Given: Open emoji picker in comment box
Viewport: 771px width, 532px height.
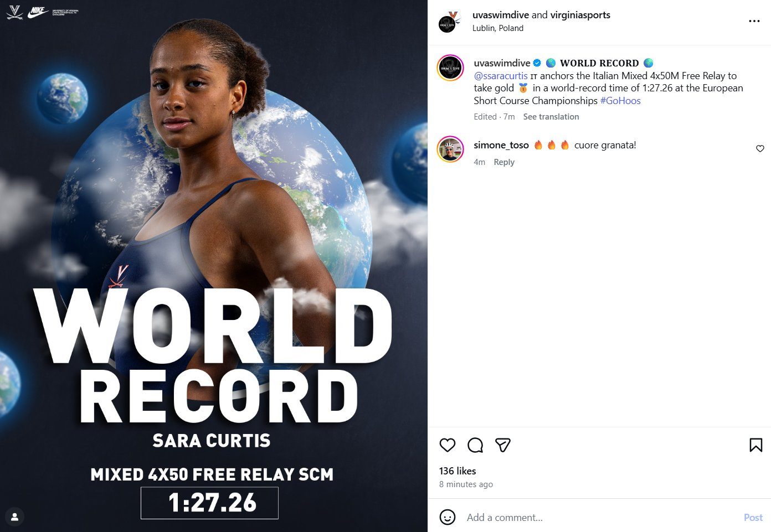Looking at the screenshot, I should (448, 517).
